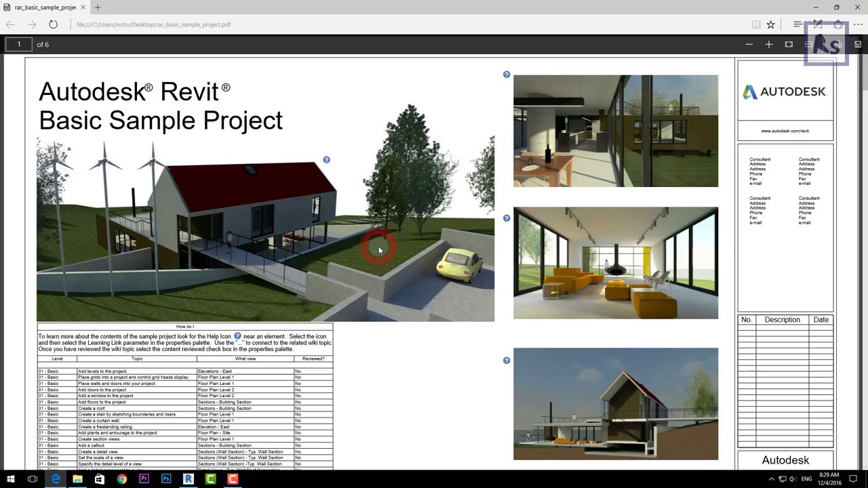Click the 'Reviewed?' column header
Image resolution: width=868 pixels, height=488 pixels.
click(313, 359)
